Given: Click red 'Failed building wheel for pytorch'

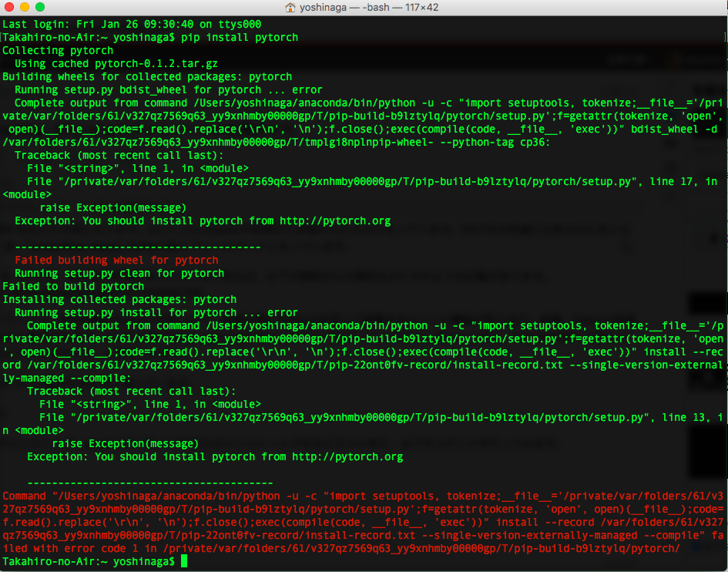Looking at the screenshot, I should tap(116, 261).
